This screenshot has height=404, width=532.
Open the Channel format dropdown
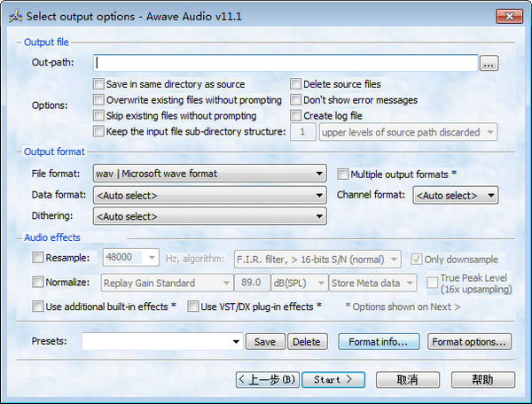[x=455, y=195]
